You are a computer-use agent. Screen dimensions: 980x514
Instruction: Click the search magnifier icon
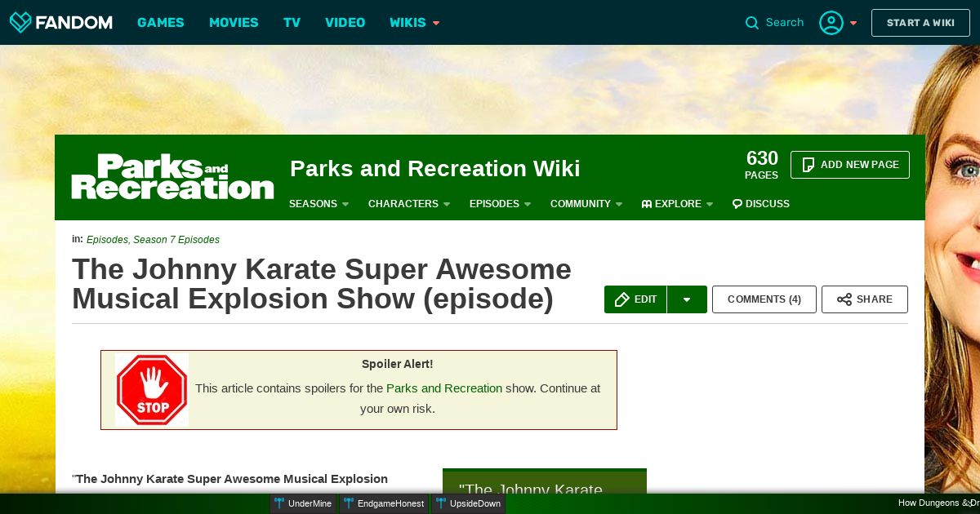coord(752,23)
